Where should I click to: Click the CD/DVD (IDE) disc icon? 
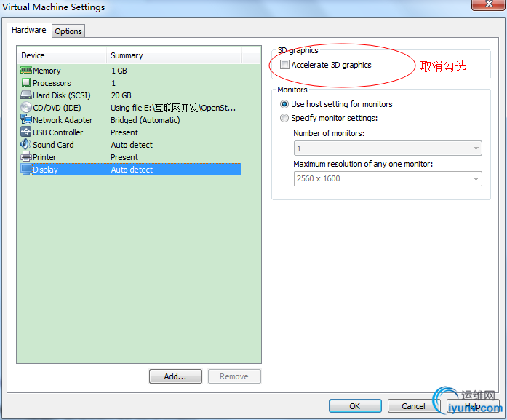(26, 107)
